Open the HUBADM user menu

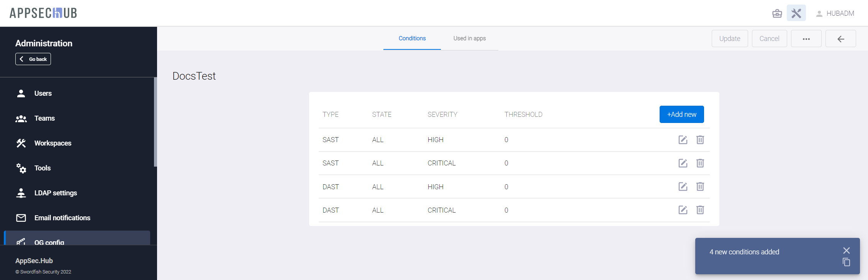click(x=835, y=13)
